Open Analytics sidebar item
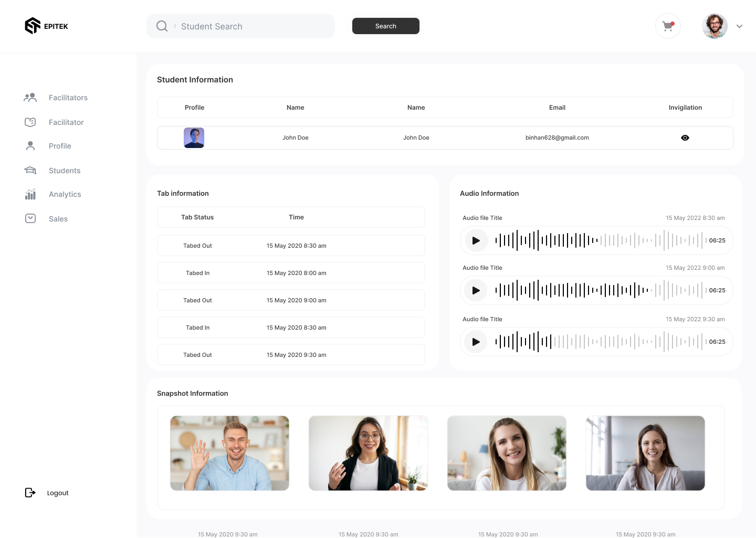Viewport: 756px width, 538px height. pos(65,194)
